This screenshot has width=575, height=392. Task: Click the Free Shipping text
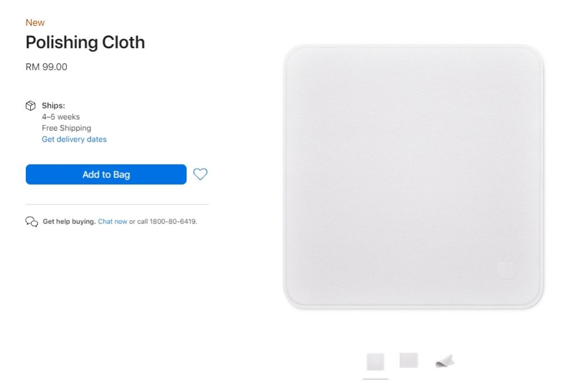pos(66,128)
